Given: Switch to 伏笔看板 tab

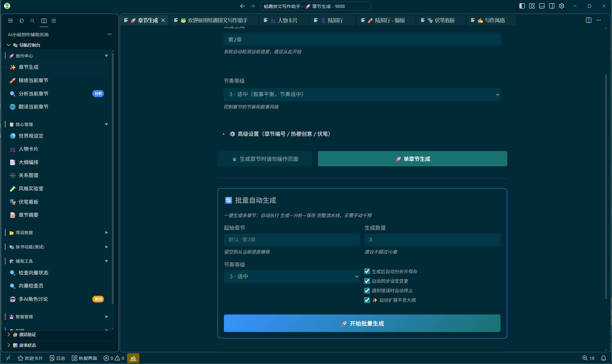Looking at the screenshot, I should (x=441, y=20).
